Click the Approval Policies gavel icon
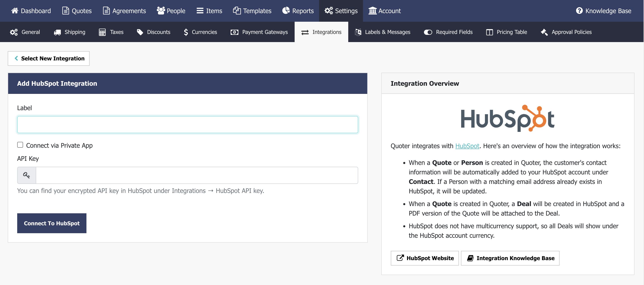 (x=544, y=32)
